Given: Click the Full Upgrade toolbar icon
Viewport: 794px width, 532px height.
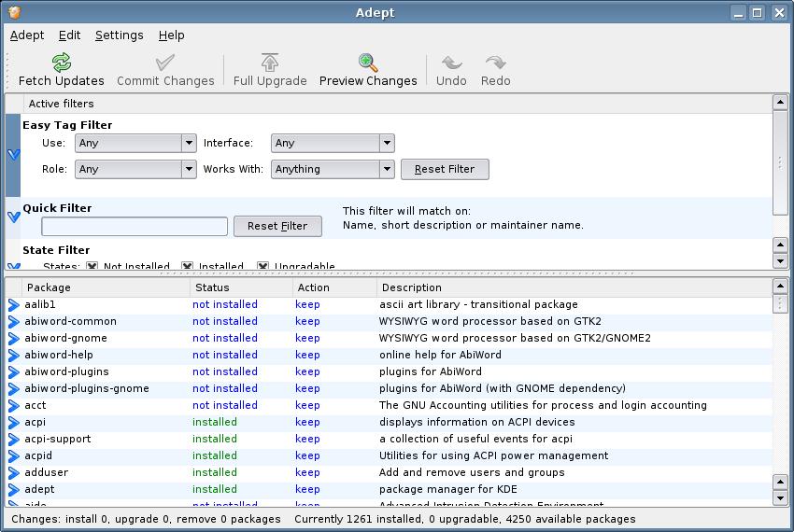Looking at the screenshot, I should point(270,63).
